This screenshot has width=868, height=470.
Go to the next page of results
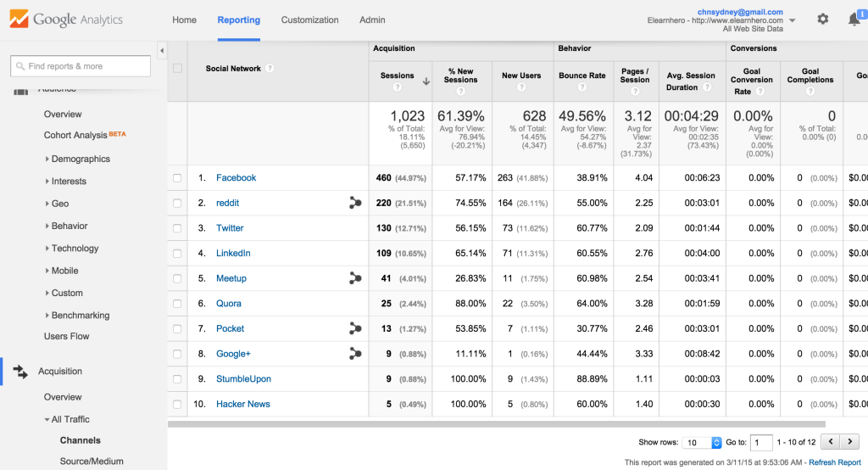click(849, 442)
